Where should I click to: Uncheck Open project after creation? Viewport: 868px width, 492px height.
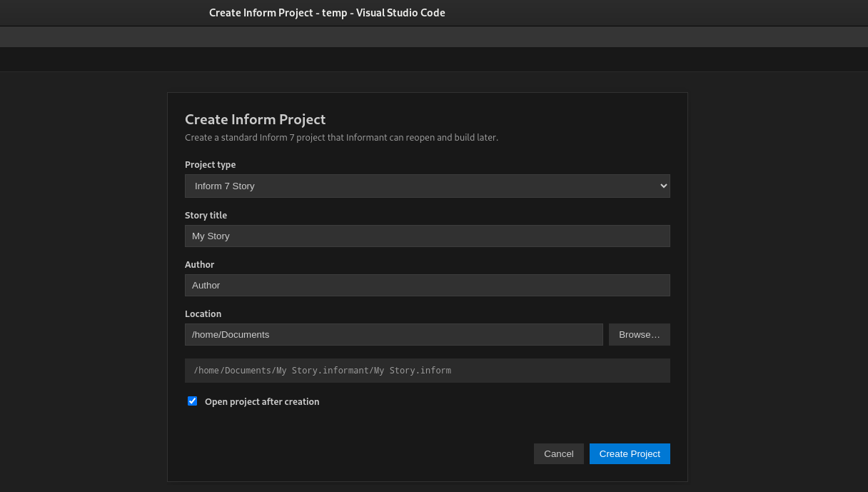tap(192, 401)
